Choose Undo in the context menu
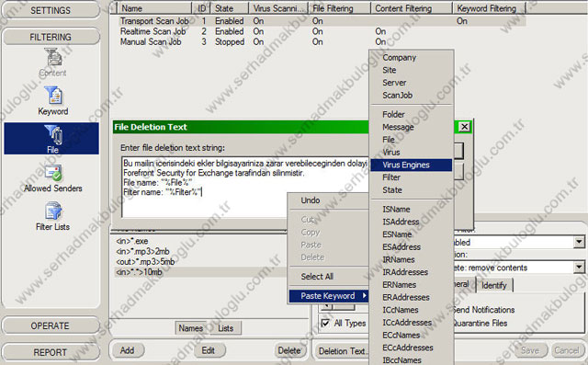This screenshot has width=588, height=365. tap(311, 200)
